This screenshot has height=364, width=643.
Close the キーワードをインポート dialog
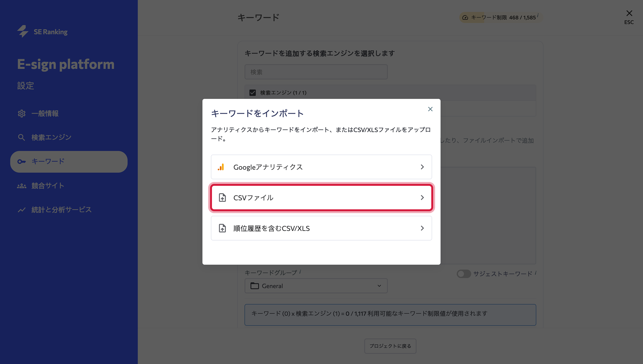click(x=430, y=109)
